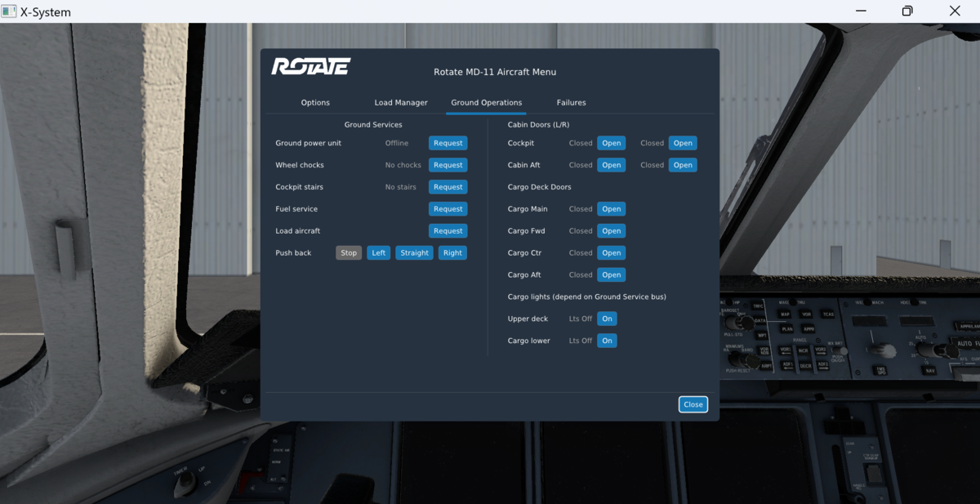Choose Straight push back
The height and width of the screenshot is (504, 980).
click(415, 253)
